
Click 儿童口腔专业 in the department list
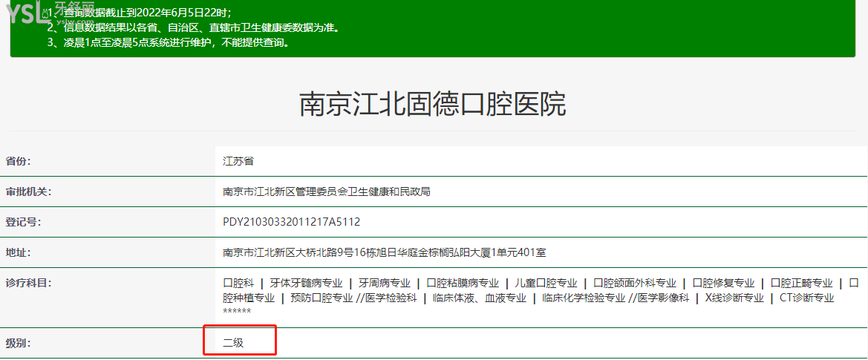pos(546,283)
